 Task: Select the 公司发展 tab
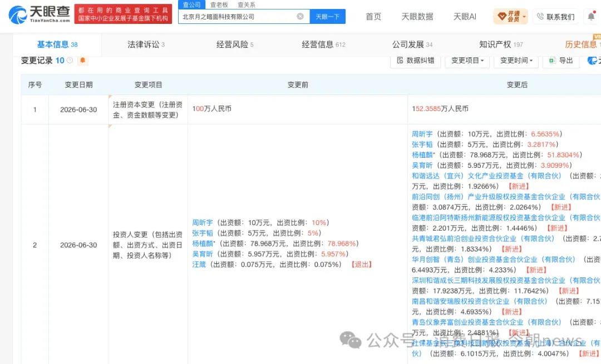(412, 44)
